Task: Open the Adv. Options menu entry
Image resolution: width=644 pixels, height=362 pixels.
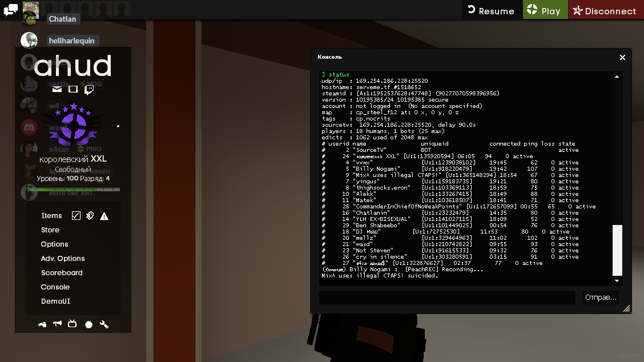Action: coord(63,259)
